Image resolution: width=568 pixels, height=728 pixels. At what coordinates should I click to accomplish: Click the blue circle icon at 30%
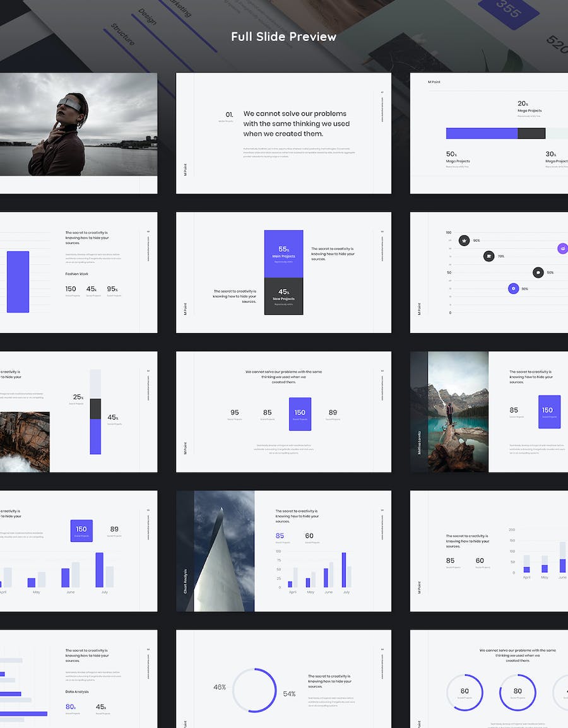point(514,288)
